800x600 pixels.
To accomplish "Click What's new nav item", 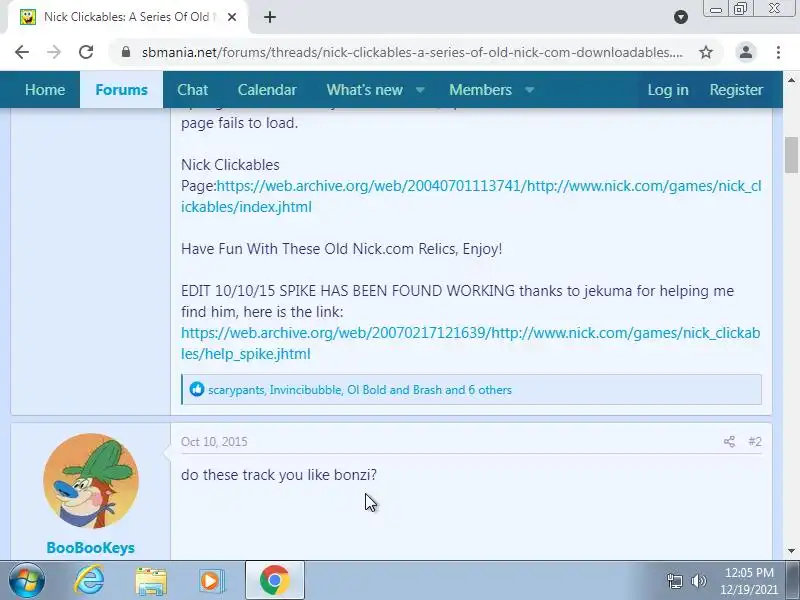I will pyautogui.click(x=365, y=90).
